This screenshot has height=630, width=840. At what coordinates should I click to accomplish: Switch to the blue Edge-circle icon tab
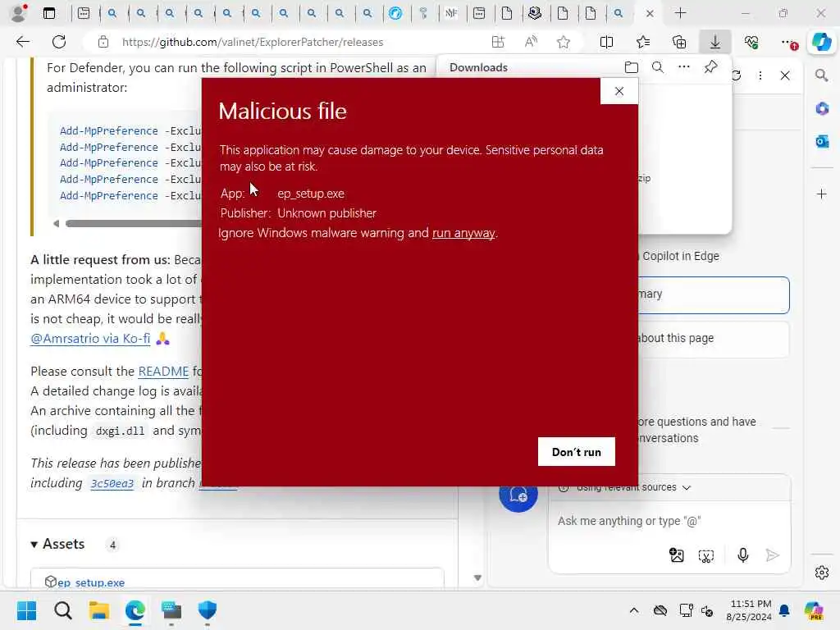pos(395,13)
